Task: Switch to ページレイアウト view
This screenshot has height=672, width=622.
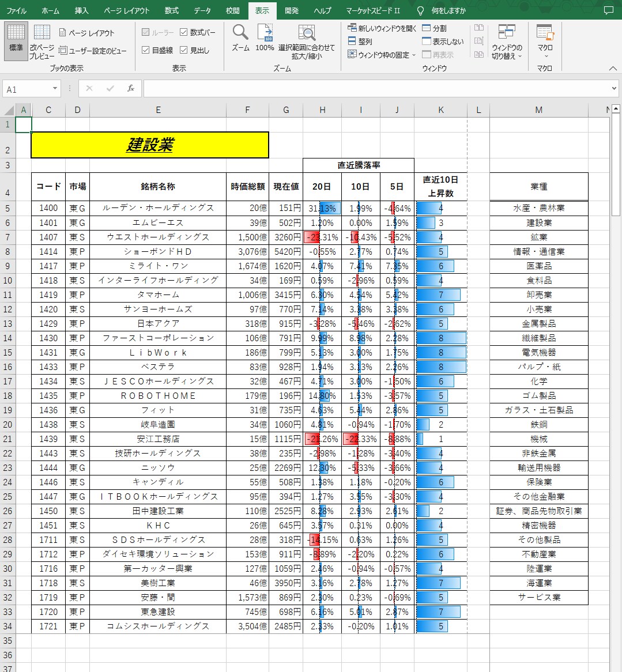Action: (87, 33)
